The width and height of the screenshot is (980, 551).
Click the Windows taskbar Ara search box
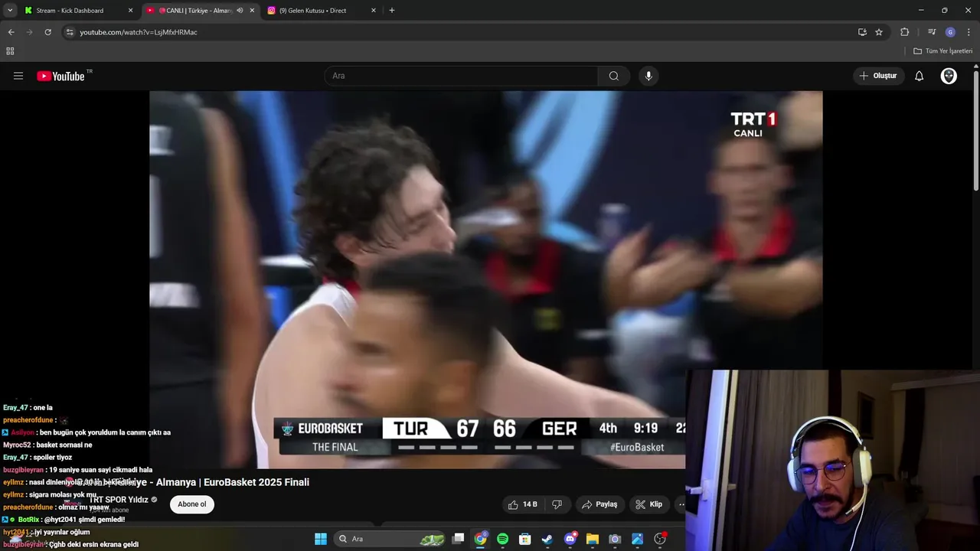(x=391, y=539)
